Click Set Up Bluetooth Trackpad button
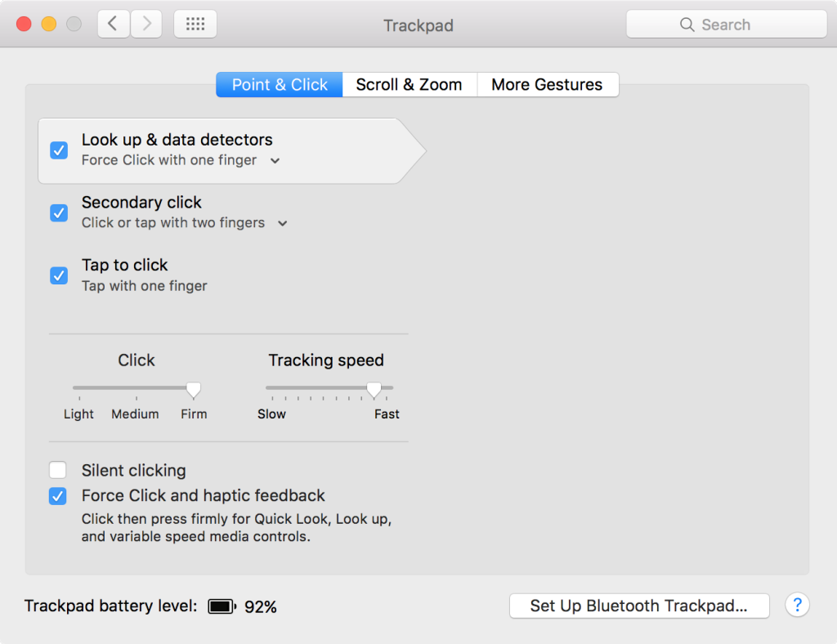The height and width of the screenshot is (644, 837). coord(638,606)
